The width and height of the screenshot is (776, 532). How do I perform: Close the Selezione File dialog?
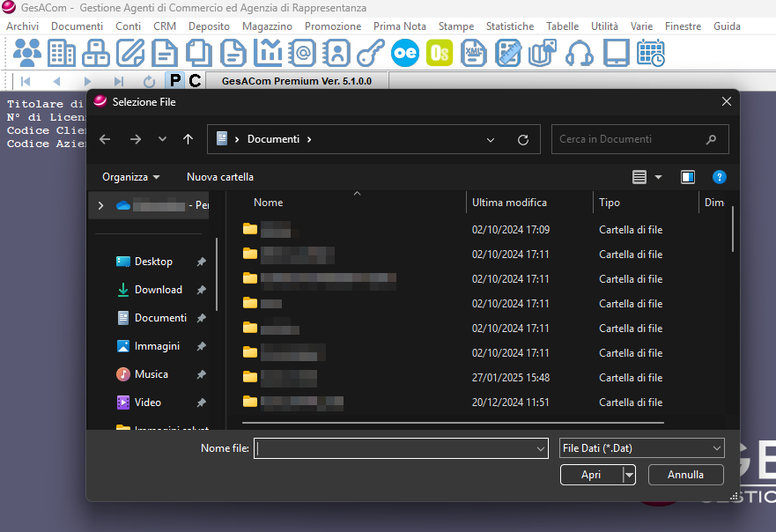[x=727, y=101]
